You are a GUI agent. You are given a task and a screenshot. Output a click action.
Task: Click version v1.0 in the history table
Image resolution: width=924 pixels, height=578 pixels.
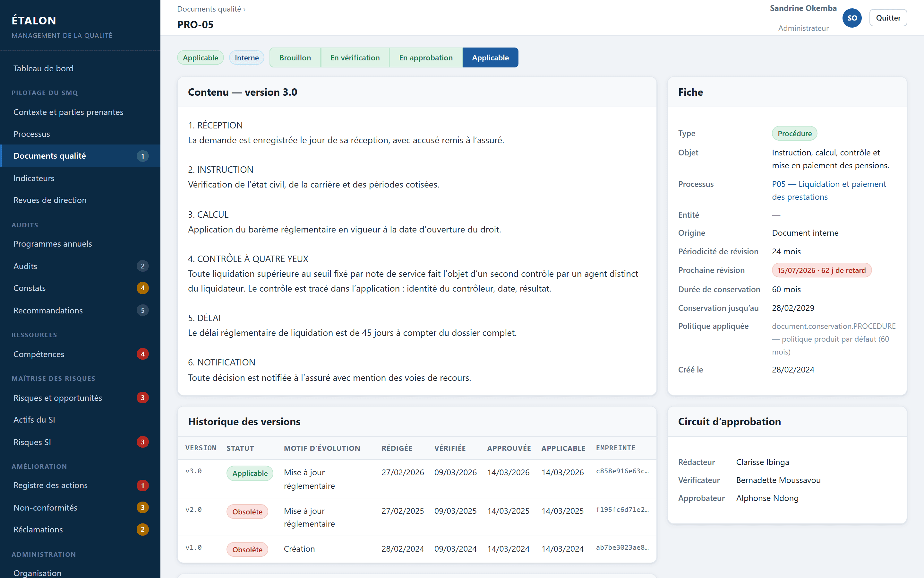(x=193, y=547)
